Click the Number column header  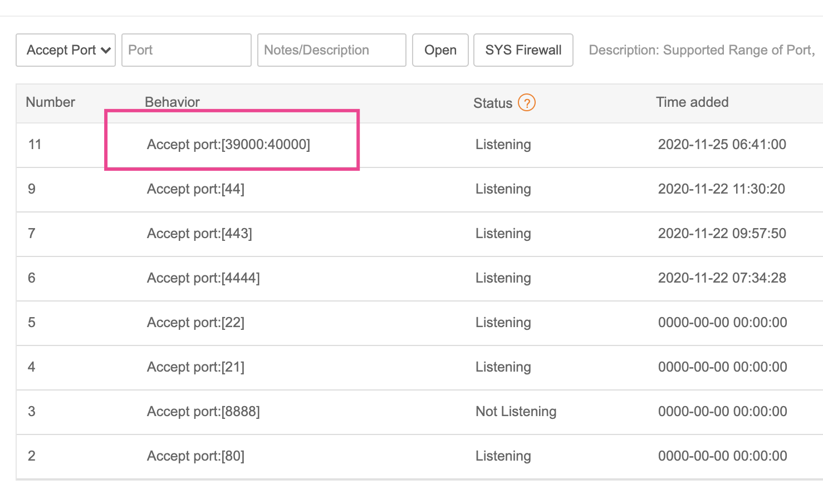point(50,102)
